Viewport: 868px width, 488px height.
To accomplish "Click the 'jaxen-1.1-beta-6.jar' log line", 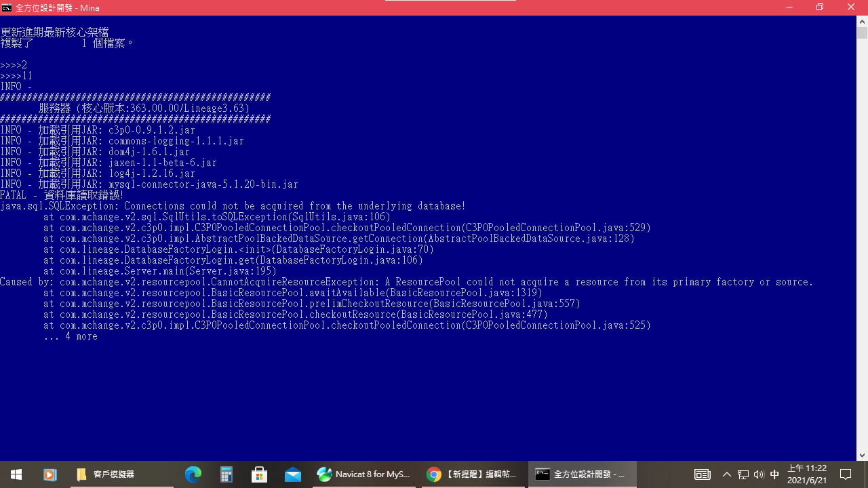I will tap(108, 163).
